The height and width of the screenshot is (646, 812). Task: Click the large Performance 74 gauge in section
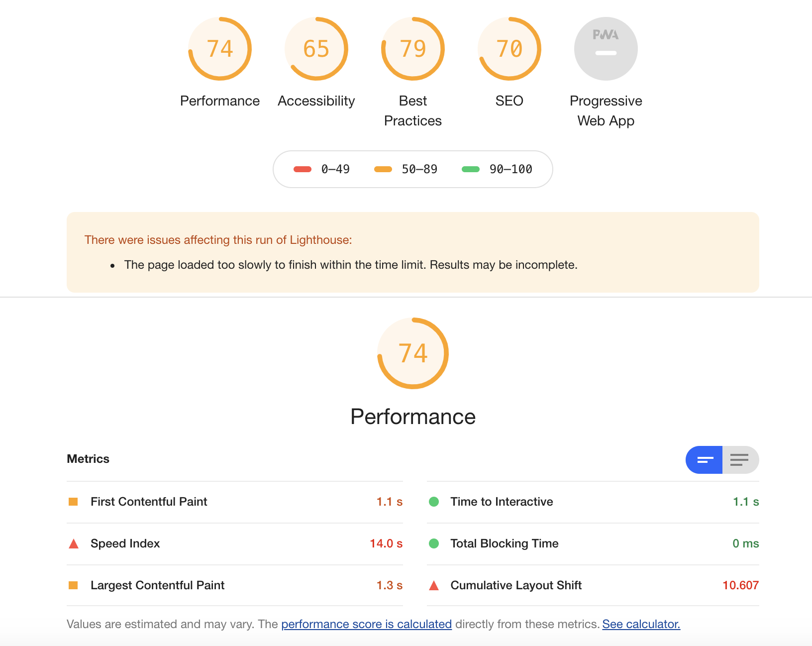point(413,353)
